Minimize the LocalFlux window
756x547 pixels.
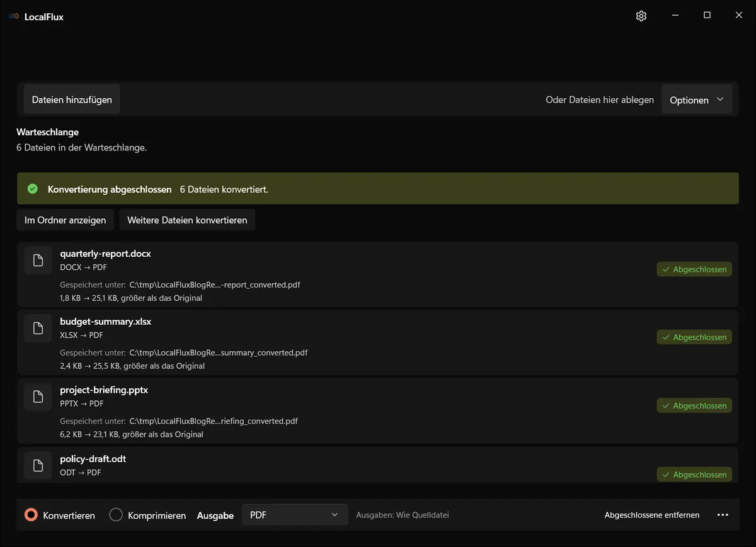[x=675, y=16]
